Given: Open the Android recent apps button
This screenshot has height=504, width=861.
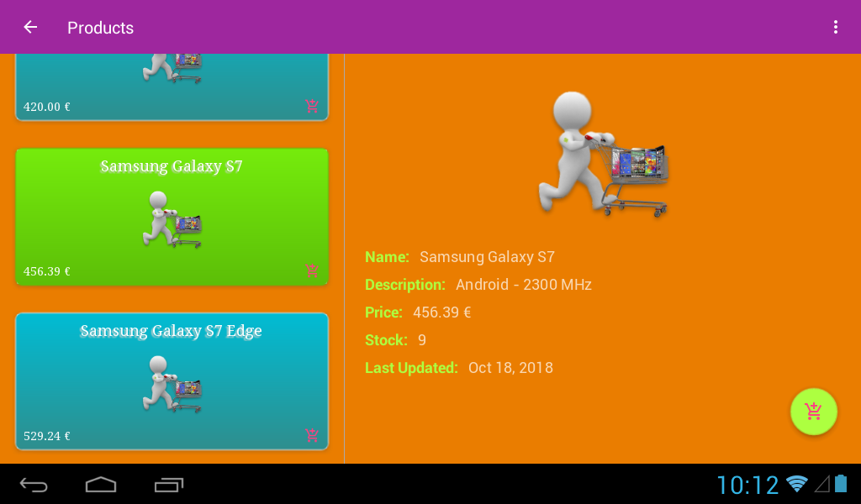Looking at the screenshot, I should click(x=168, y=485).
